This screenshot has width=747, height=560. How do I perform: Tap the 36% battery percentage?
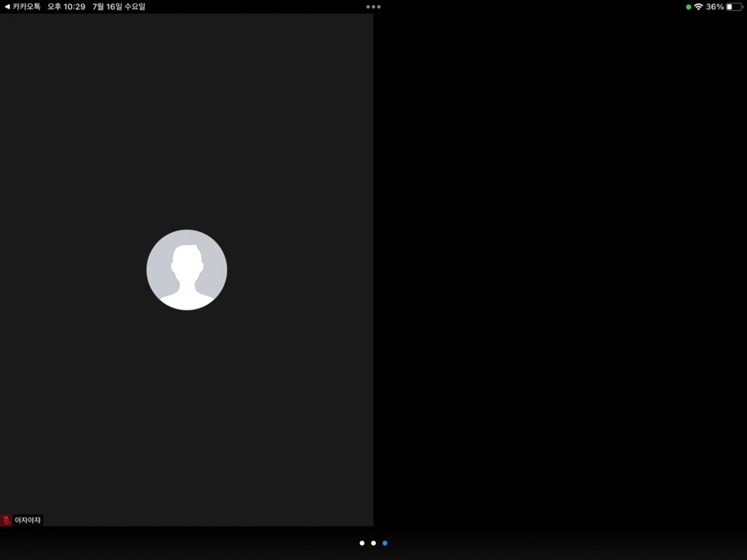coord(714,7)
